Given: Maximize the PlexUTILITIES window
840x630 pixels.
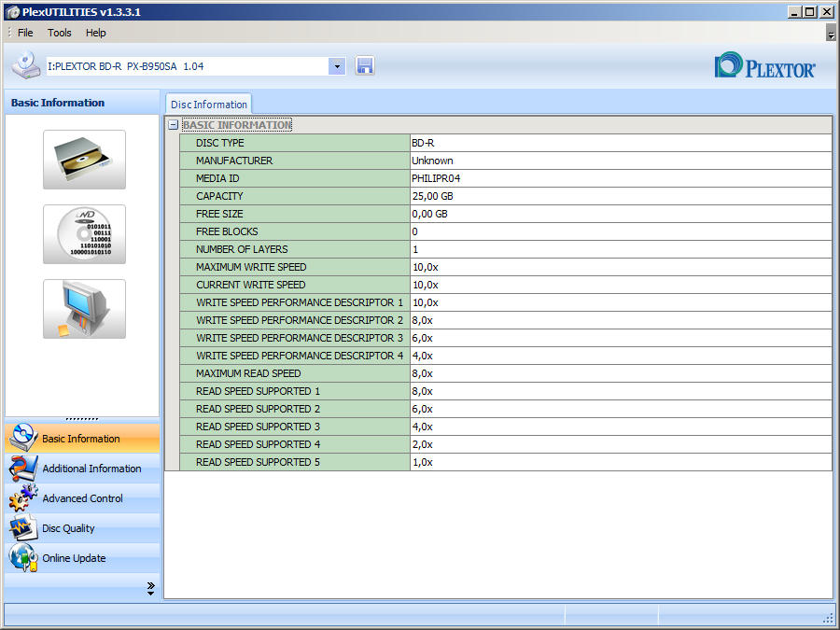Looking at the screenshot, I should 810,12.
